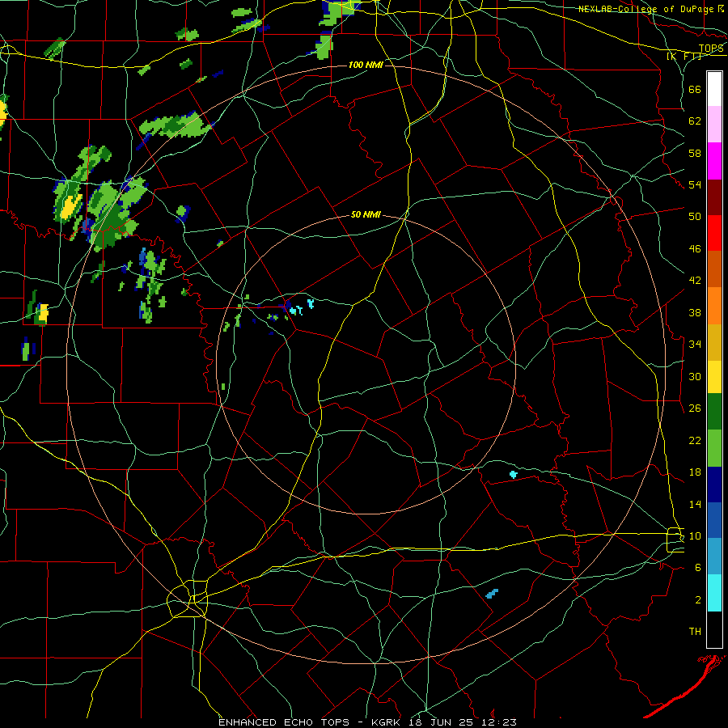This screenshot has width=728, height=728.
Task: Click the legend value 34
Action: (x=695, y=344)
